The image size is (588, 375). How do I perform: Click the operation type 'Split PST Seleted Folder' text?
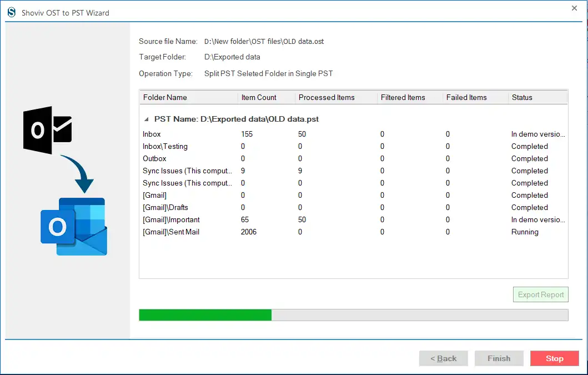point(269,73)
